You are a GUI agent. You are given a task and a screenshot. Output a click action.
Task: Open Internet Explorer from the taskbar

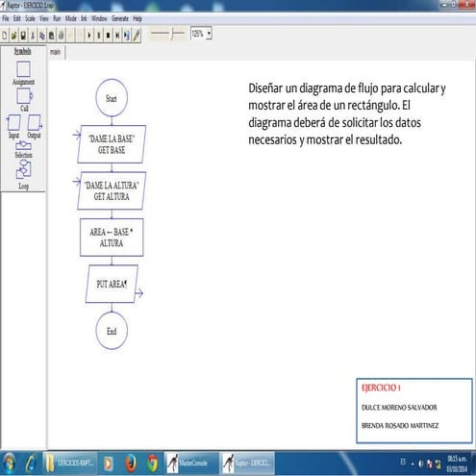pyautogui.click(x=31, y=463)
